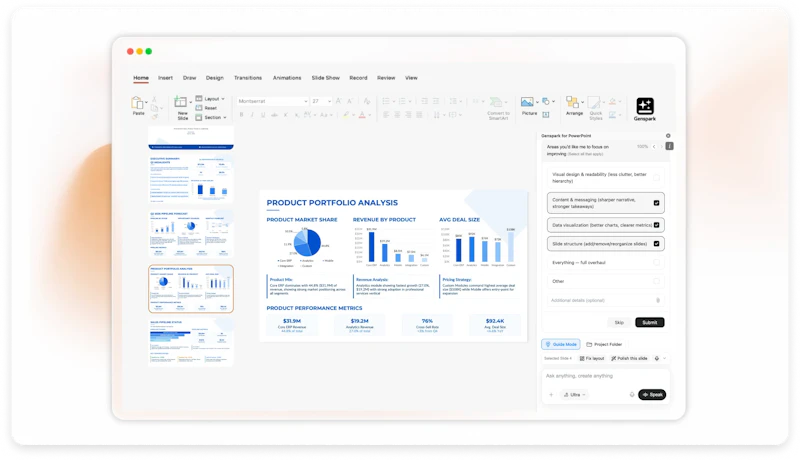Click the Fix layout action
800x460 pixels.
(592, 359)
